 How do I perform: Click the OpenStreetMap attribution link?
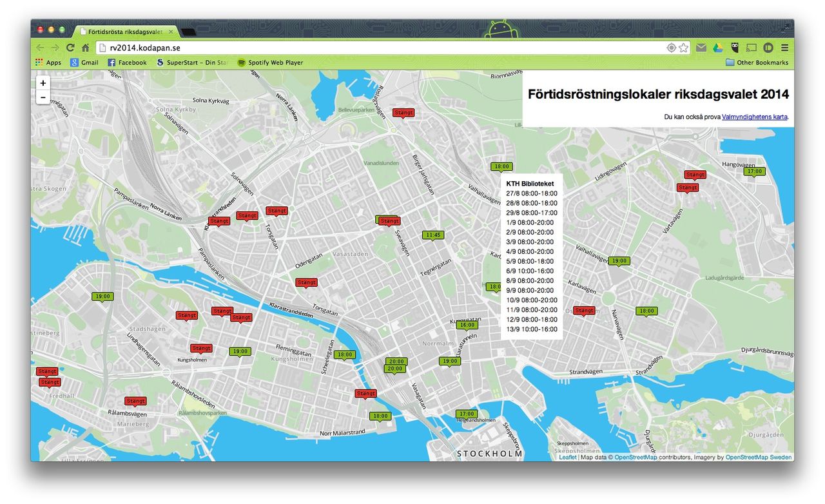pos(636,456)
